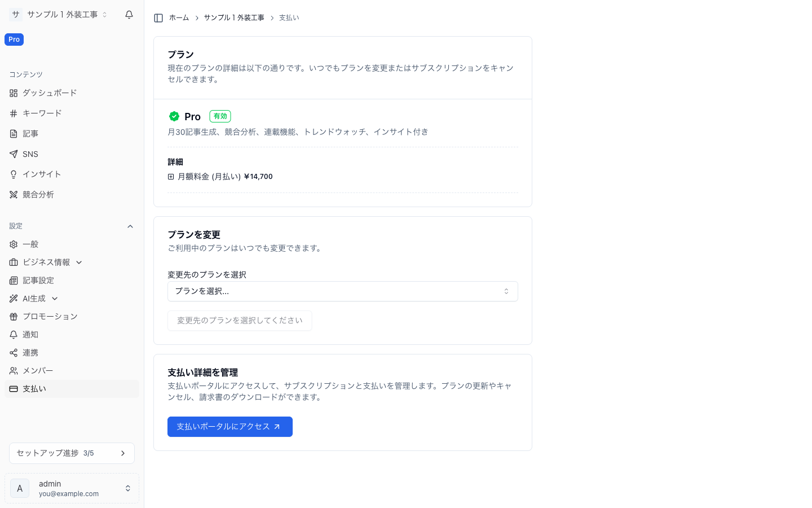Click the green verified check badge next to Pro
Image resolution: width=812 pixels, height=508 pixels.
(x=174, y=116)
